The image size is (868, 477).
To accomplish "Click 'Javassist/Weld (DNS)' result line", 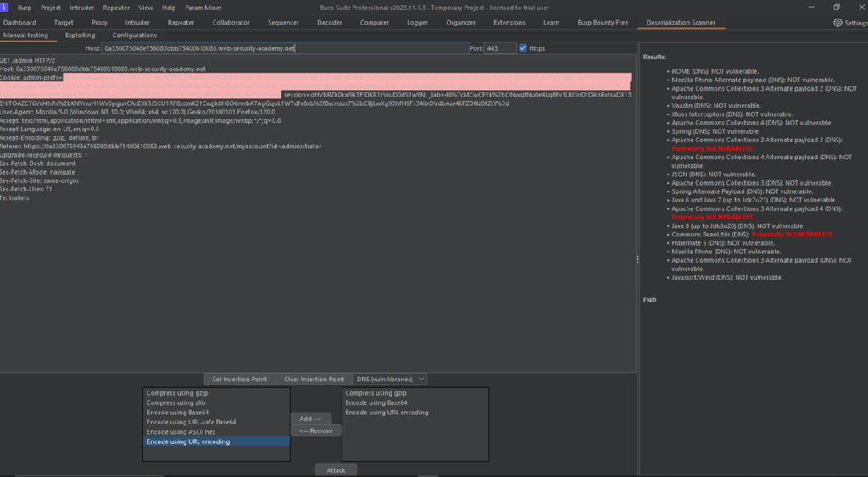I will 726,277.
